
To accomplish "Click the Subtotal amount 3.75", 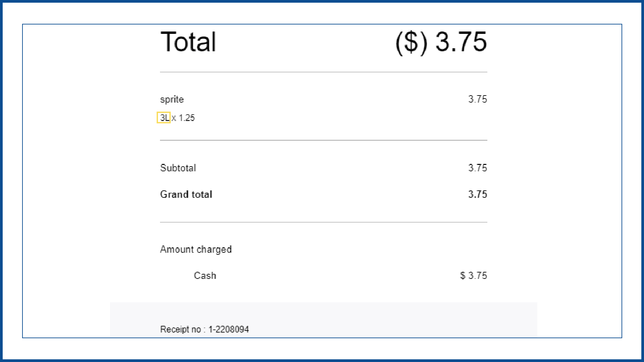I will tap(477, 168).
